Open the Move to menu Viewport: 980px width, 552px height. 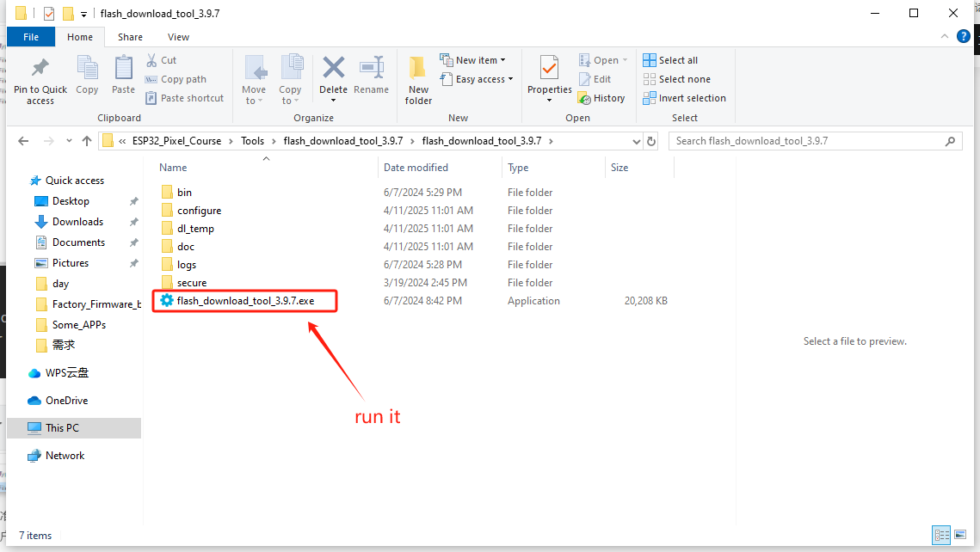pos(254,81)
